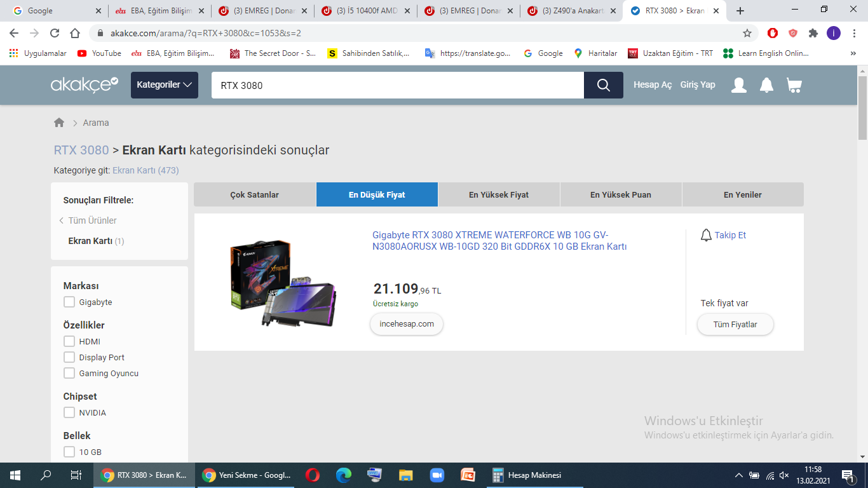Open the Chrome profile avatar
Viewport: 868px width, 488px height.
834,33
